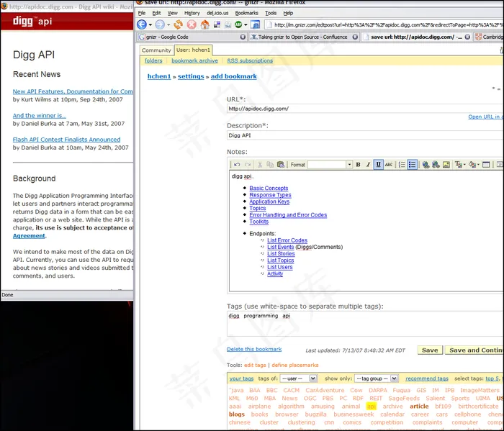Viewport: 504px width, 431px height.
Task: Remove link with second globe icon
Action: [x=436, y=165]
